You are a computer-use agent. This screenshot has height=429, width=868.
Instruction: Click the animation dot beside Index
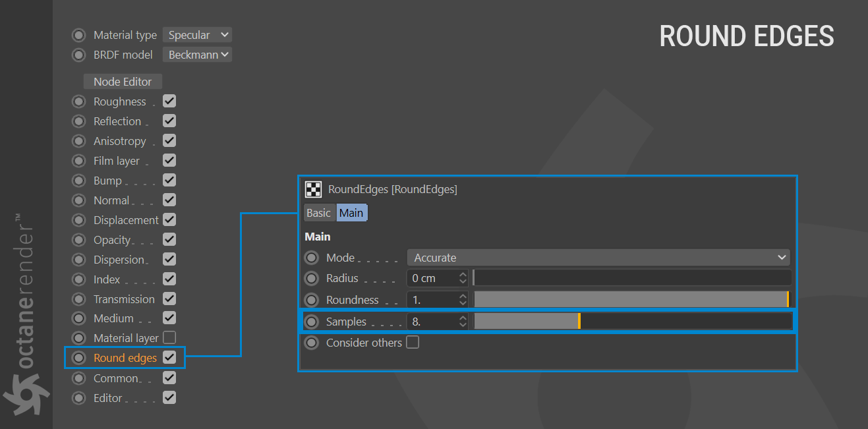click(x=79, y=279)
